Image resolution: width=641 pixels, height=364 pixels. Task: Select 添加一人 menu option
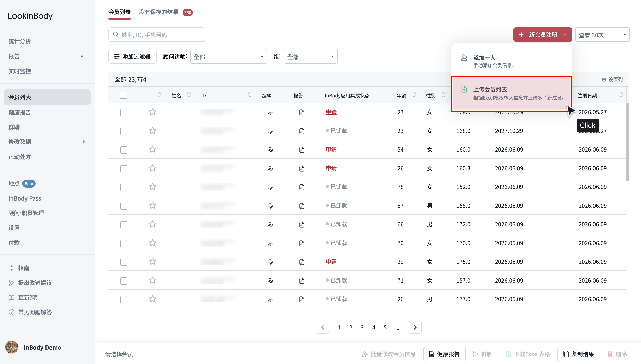pyautogui.click(x=511, y=61)
